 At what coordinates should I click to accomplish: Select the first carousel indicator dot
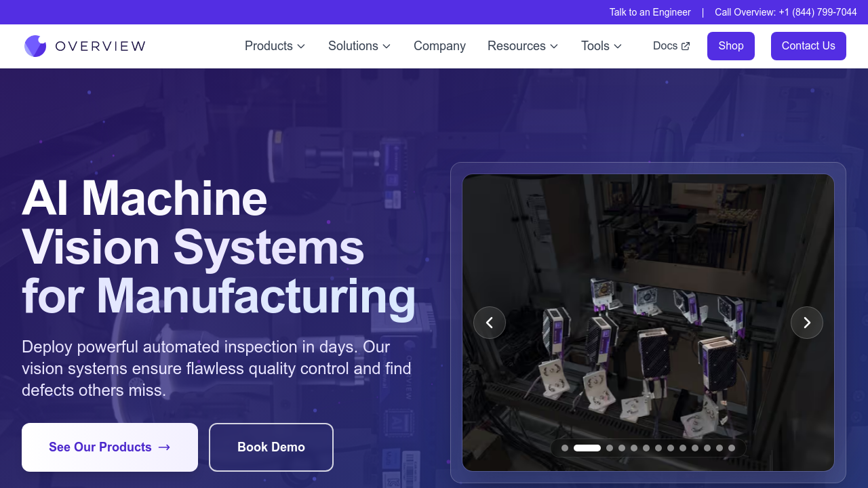[565, 448]
